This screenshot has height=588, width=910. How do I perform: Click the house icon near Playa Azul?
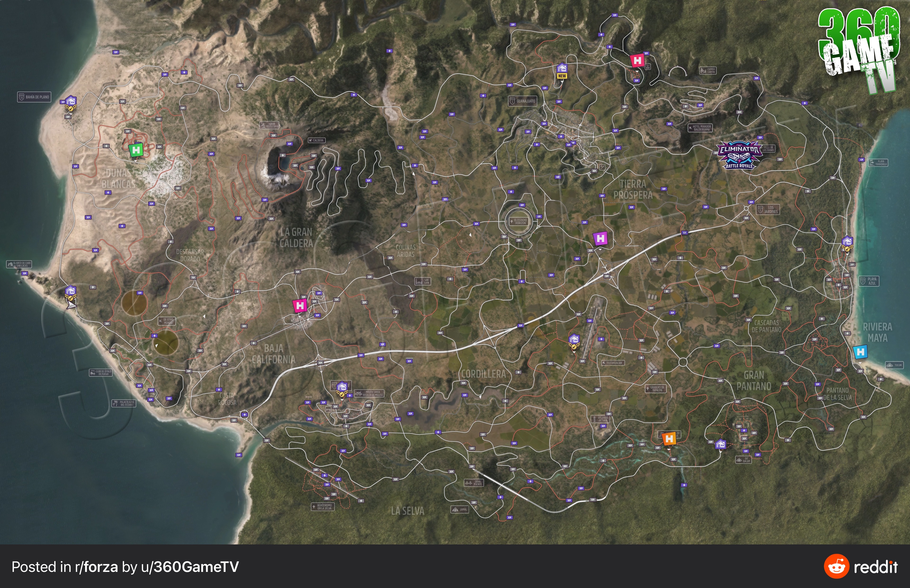(847, 242)
